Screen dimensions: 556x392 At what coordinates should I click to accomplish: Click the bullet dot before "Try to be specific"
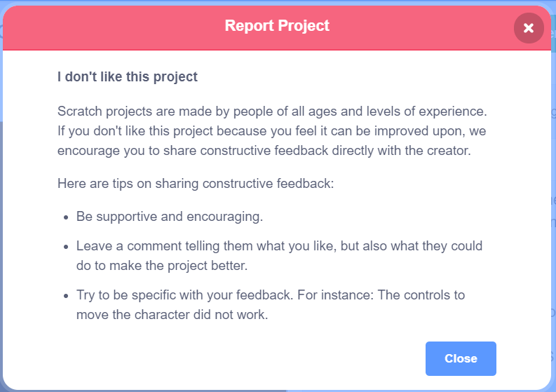(x=67, y=297)
